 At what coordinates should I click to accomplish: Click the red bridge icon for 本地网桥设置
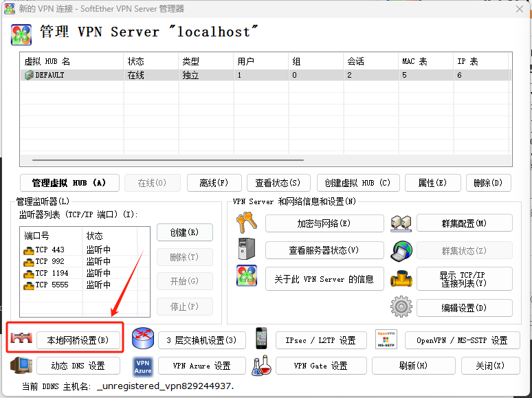(21, 338)
